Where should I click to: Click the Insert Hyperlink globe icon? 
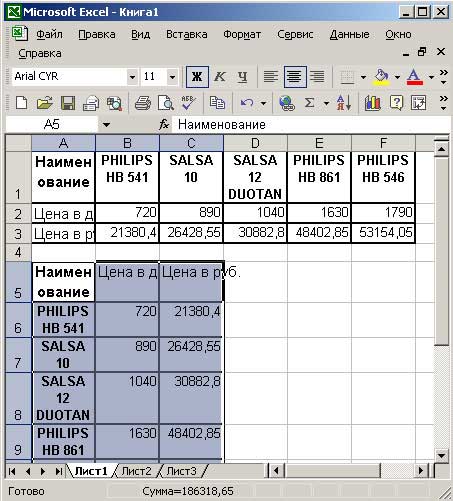point(287,103)
